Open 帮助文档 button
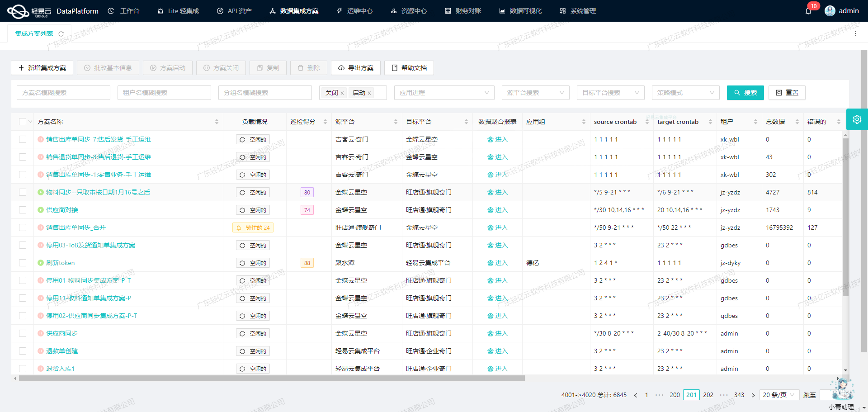 click(409, 68)
